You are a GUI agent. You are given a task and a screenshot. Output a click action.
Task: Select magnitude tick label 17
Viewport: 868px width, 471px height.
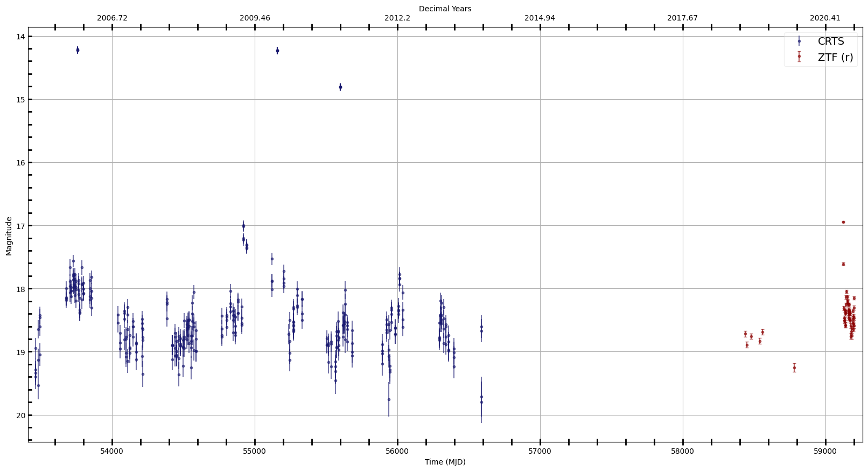(20, 226)
